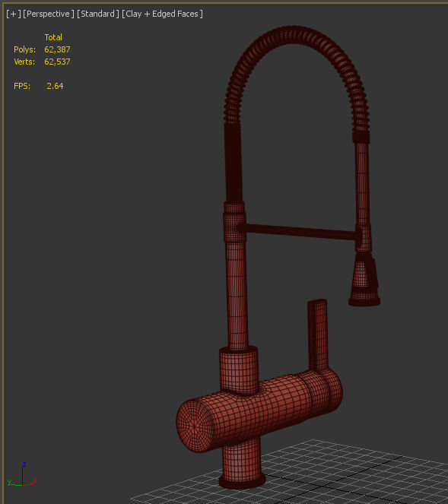This screenshot has height=504, width=448.
Task: Select the horizontal support arm mesh
Action: tap(299, 231)
